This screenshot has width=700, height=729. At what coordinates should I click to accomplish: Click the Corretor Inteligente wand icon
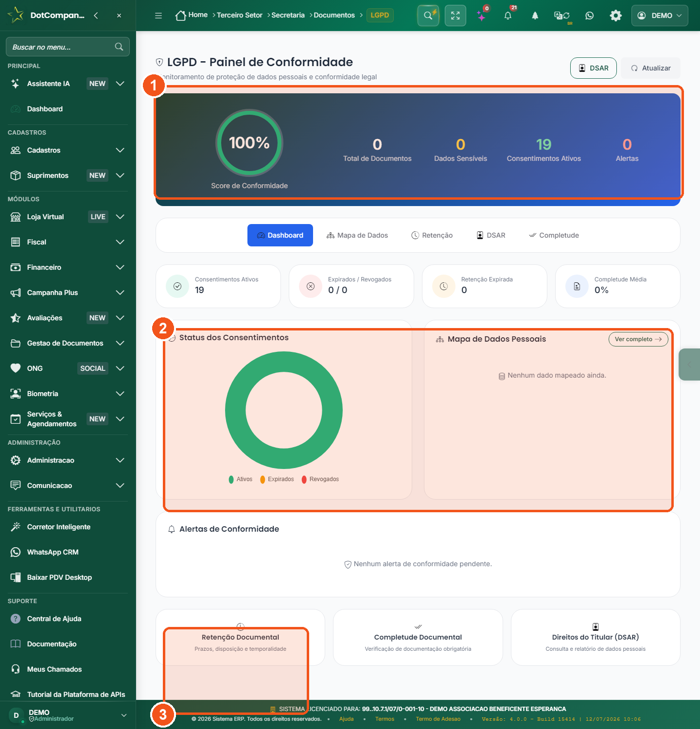16,527
